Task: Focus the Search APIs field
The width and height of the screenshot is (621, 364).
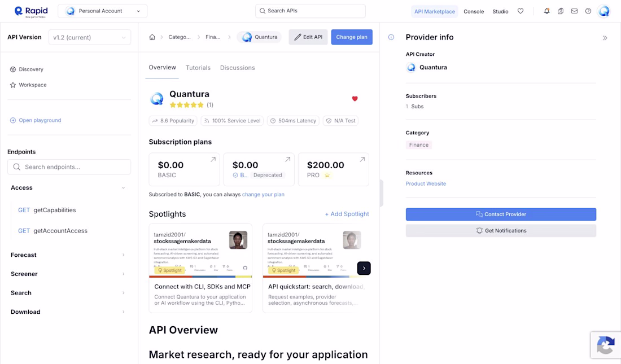Action: point(310,11)
